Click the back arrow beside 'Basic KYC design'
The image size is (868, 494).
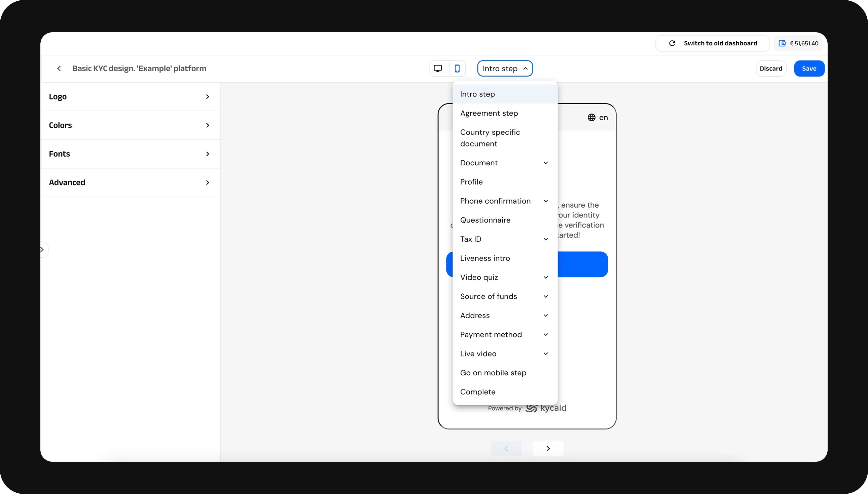(59, 68)
